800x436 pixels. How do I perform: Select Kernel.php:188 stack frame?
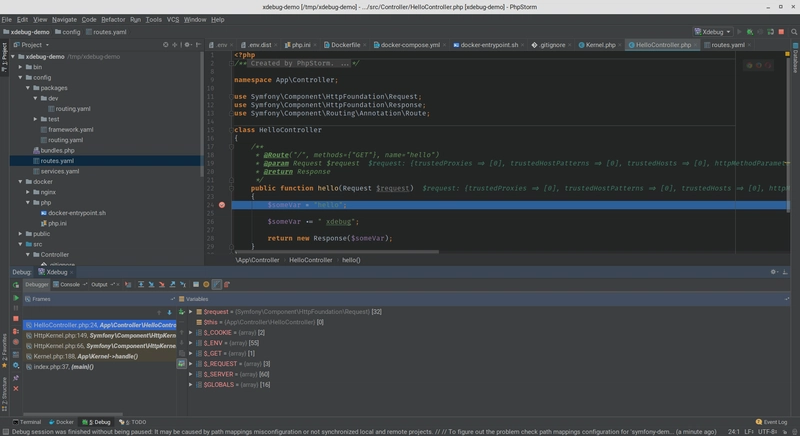100,356
